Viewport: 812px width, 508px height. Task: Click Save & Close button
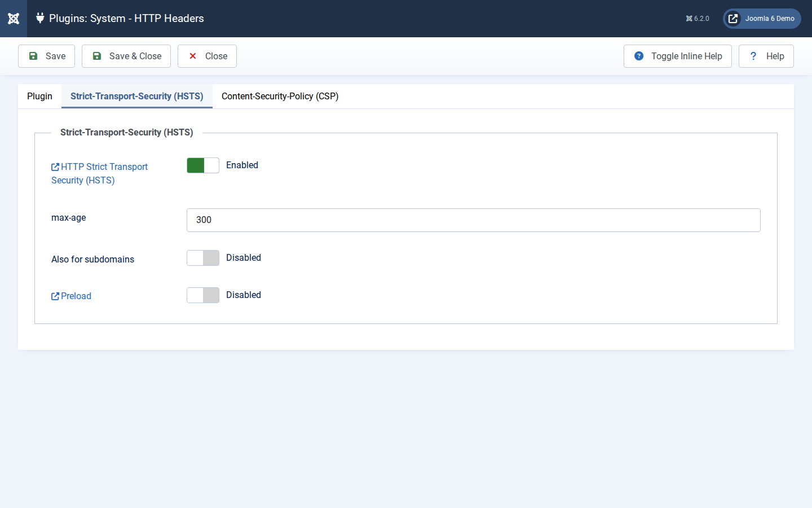coord(126,56)
